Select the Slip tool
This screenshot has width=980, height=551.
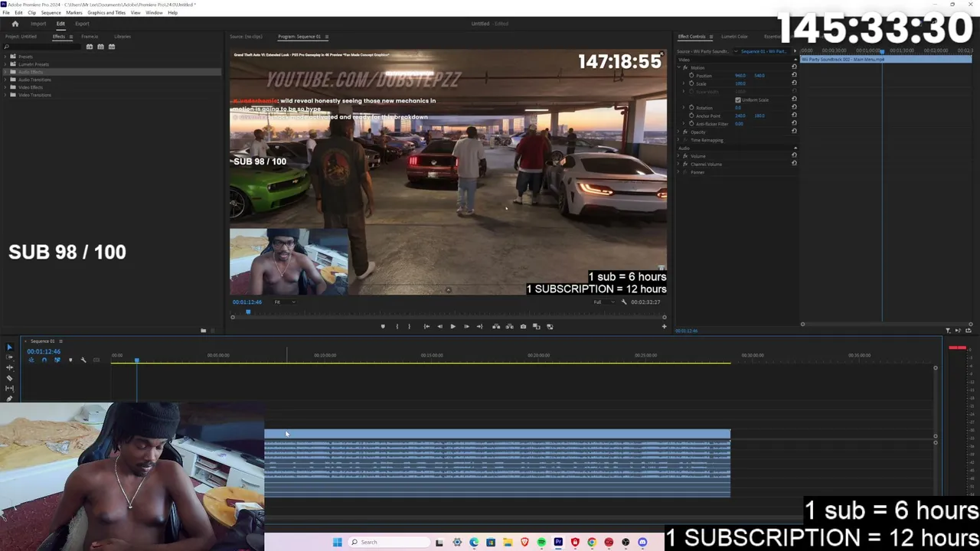click(x=9, y=388)
